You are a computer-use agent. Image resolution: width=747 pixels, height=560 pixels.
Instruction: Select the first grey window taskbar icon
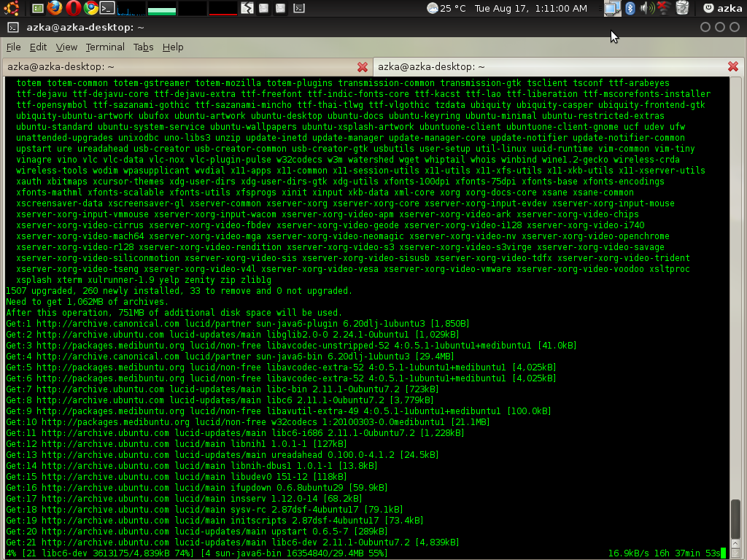click(263, 8)
